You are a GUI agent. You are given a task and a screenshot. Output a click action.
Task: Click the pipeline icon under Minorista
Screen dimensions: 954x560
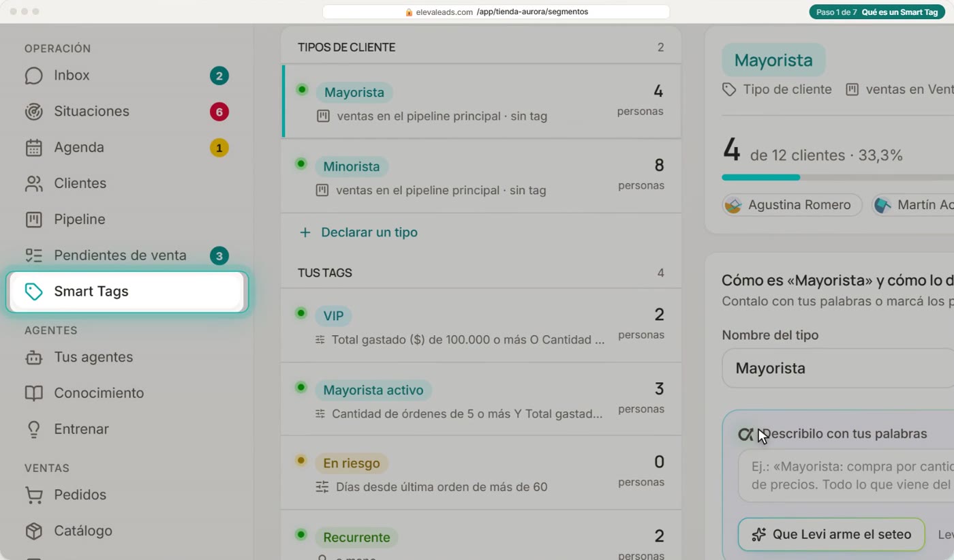point(322,191)
